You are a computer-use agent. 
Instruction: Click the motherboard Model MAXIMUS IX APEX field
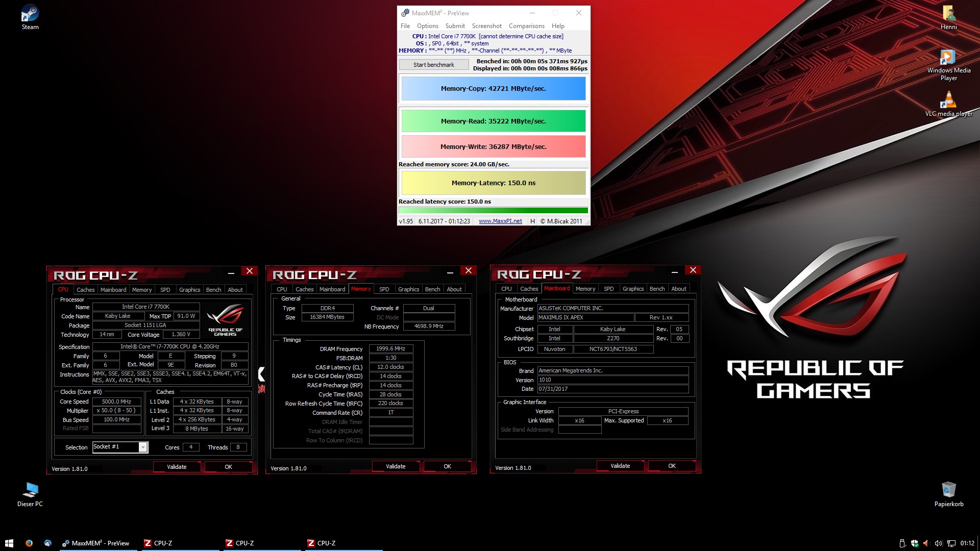point(585,318)
